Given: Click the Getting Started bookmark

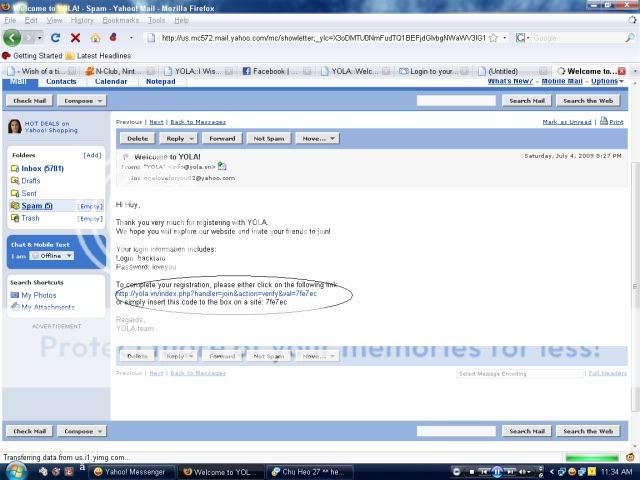Looking at the screenshot, I should pos(32,56).
